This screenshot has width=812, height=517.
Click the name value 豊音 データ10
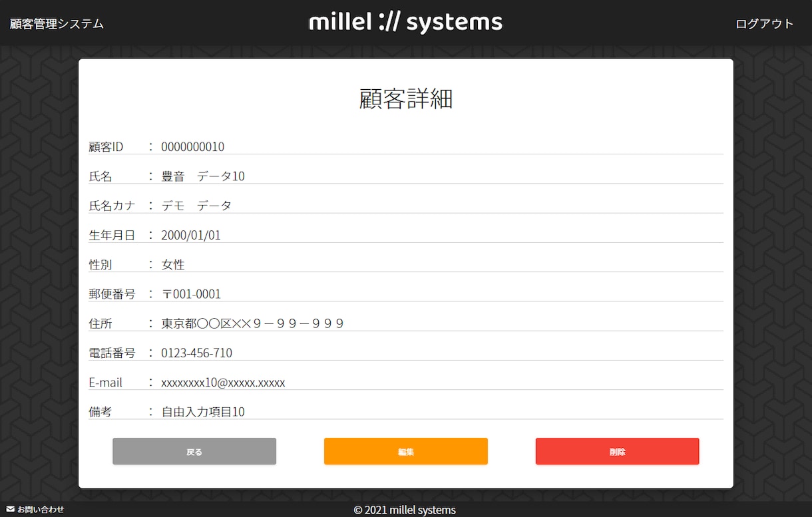pyautogui.click(x=203, y=176)
